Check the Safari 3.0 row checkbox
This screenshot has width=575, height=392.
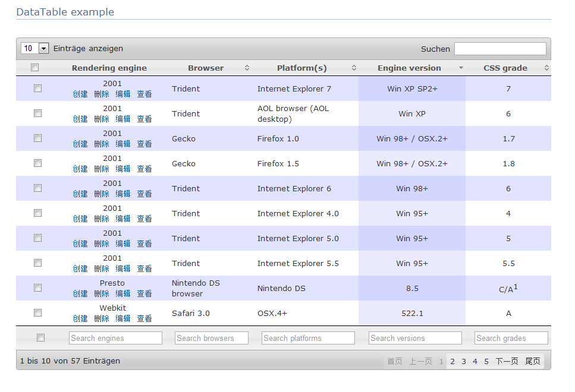38,313
